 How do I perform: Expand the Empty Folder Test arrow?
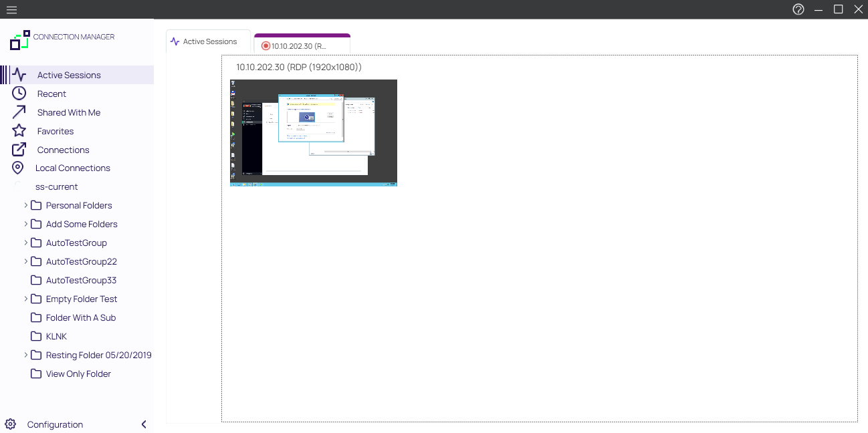coord(26,299)
